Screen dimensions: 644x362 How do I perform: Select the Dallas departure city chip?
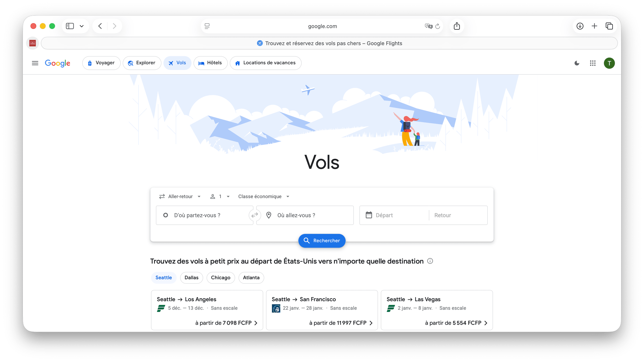tap(191, 278)
